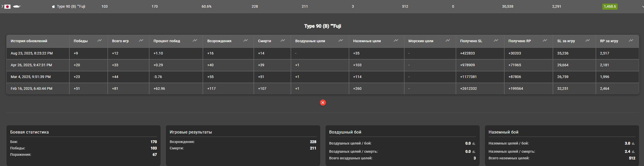Screen dimensions: 644x166
Task: Select the Feb 16, 2025 update entry
Action: [x=31, y=88]
